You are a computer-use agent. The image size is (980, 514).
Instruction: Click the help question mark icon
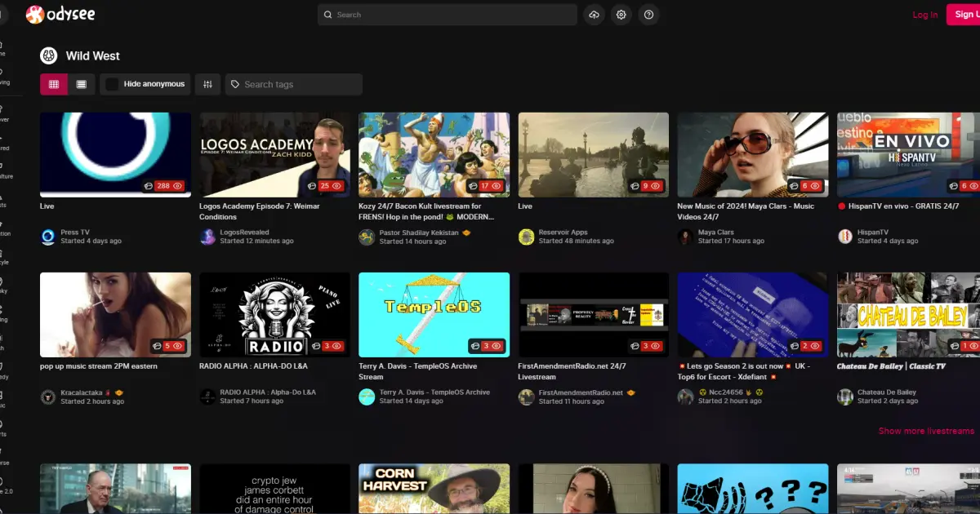[x=648, y=15]
